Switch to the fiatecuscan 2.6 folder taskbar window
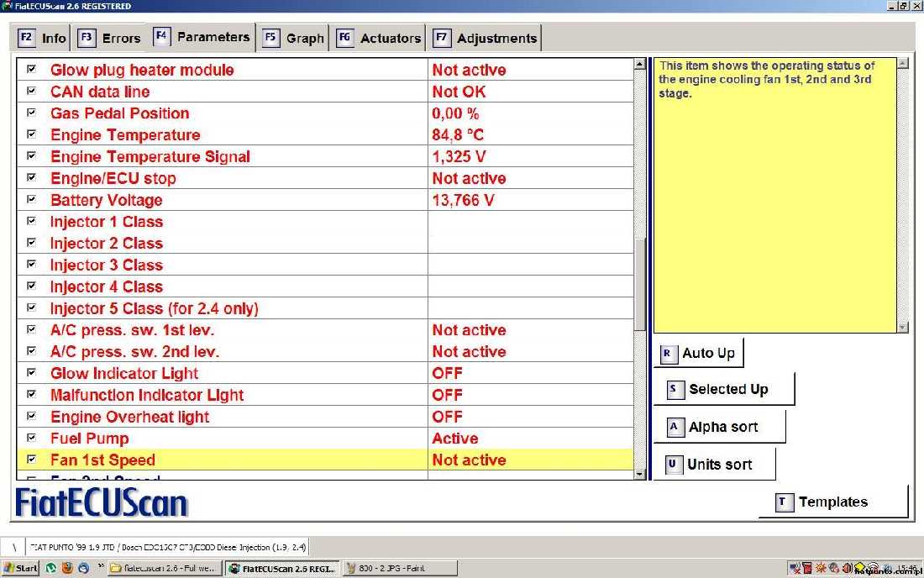 (165, 568)
